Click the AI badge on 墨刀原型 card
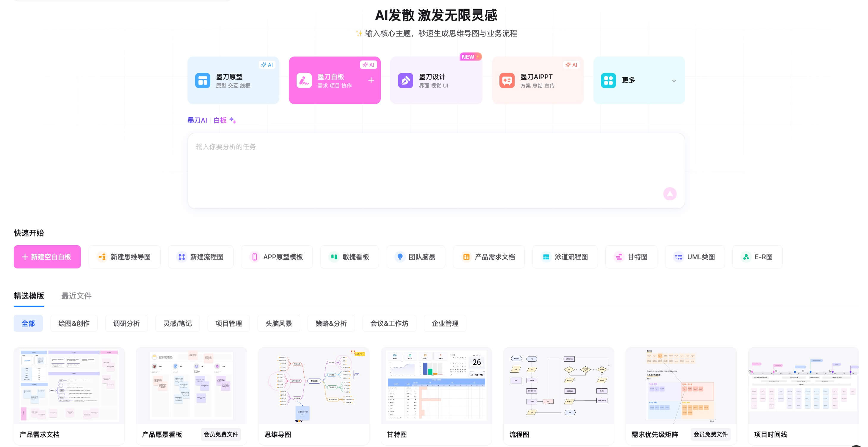Image resolution: width=868 pixels, height=447 pixels. coord(267,65)
